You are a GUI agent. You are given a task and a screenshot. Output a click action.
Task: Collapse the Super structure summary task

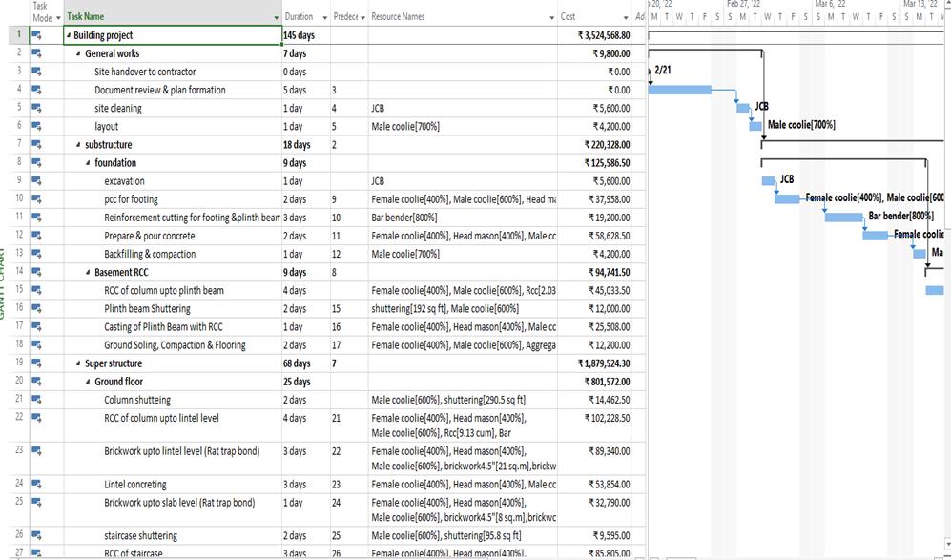79,363
